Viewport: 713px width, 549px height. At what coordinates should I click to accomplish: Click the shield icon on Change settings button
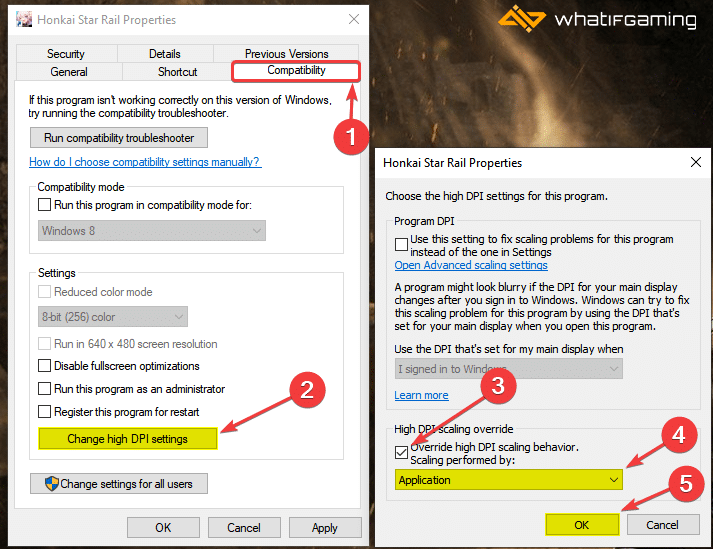[52, 484]
